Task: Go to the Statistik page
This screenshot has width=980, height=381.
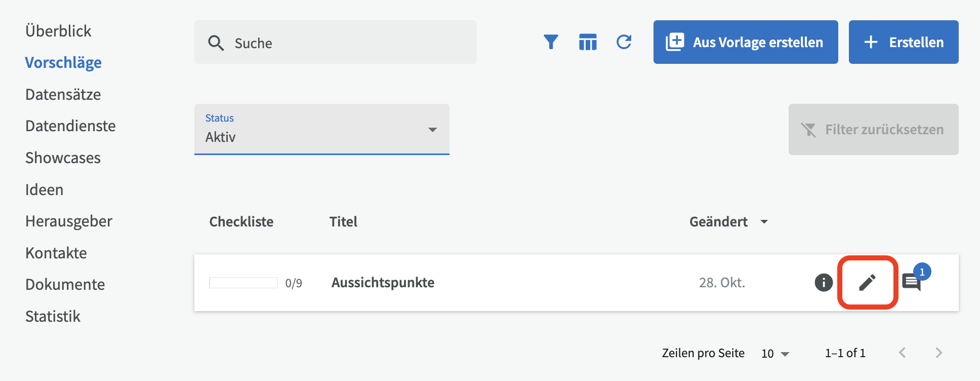Action: pyautogui.click(x=53, y=317)
